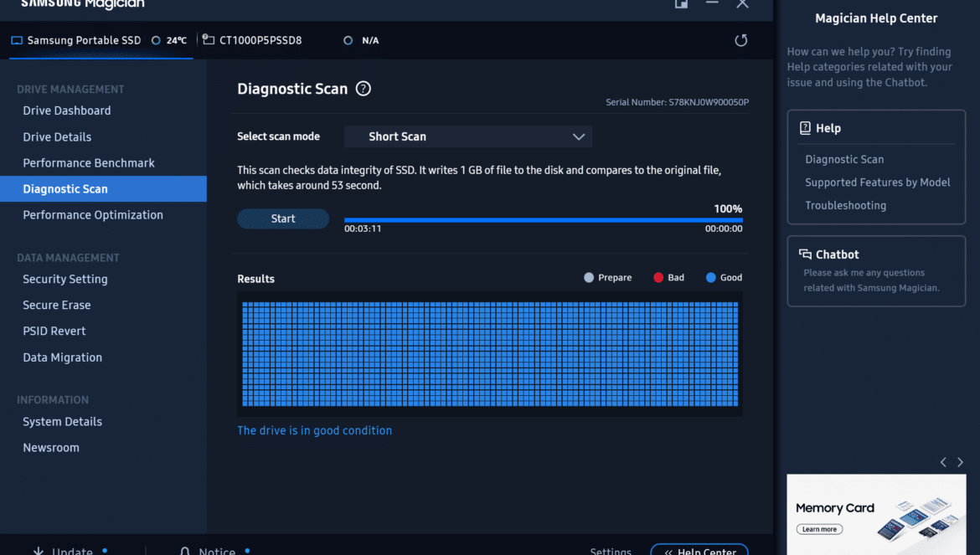Viewport: 980px width, 555px height.
Task: Click the Samsung Portable SSD drive icon
Action: [17, 40]
